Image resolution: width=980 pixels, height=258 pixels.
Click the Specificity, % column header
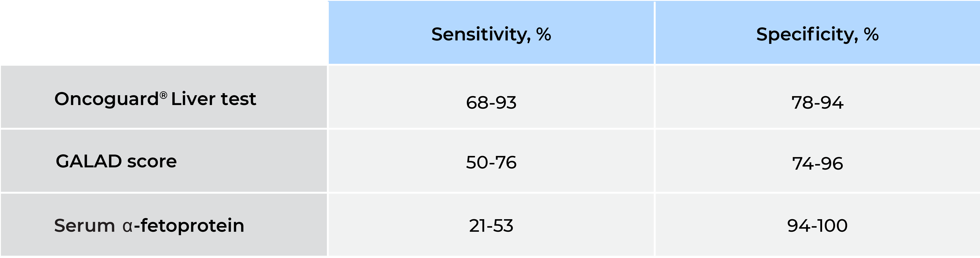pyautogui.click(x=817, y=34)
